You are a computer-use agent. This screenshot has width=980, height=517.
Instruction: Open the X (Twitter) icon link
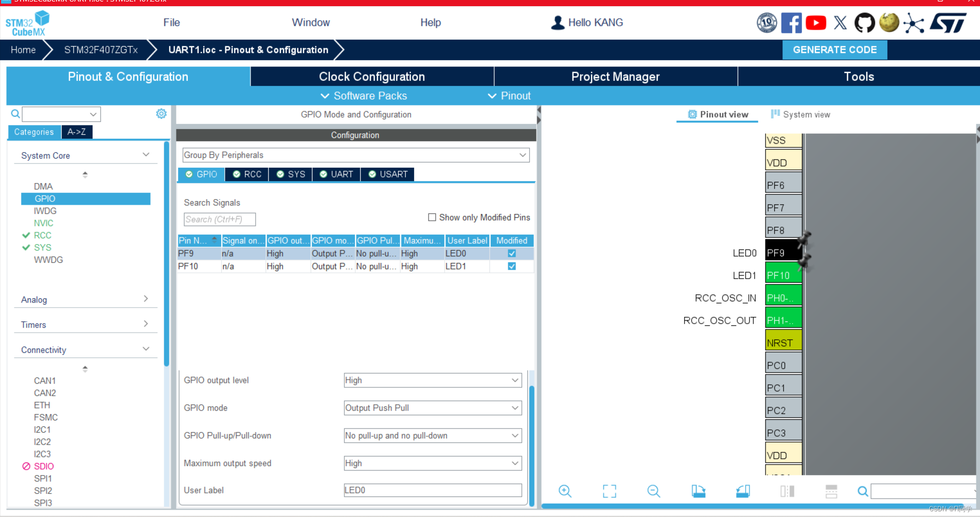coord(840,23)
